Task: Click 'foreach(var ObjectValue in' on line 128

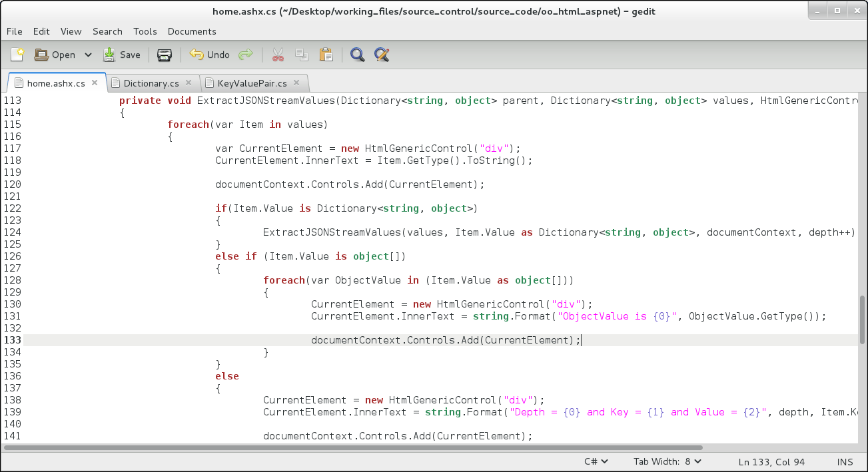Action: (x=341, y=280)
